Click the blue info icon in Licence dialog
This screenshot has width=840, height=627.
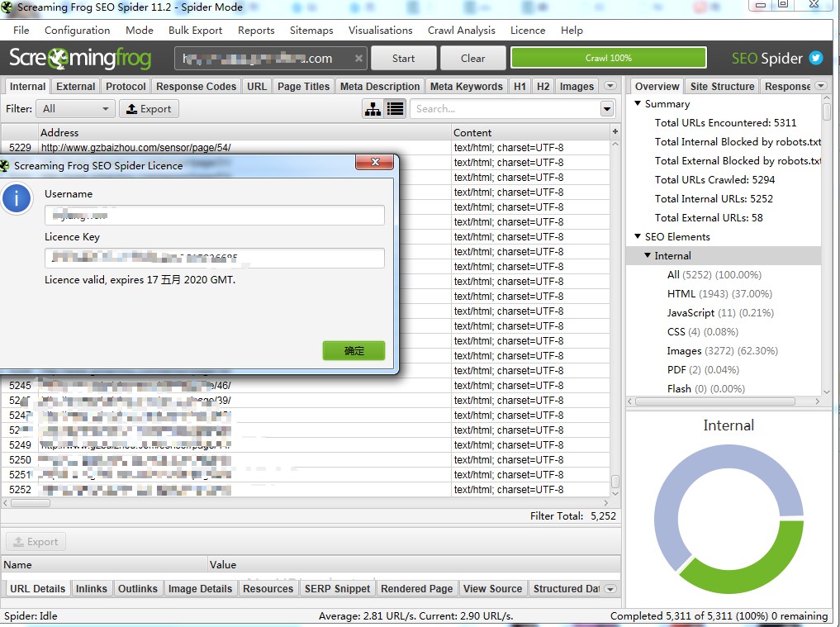pos(17,199)
